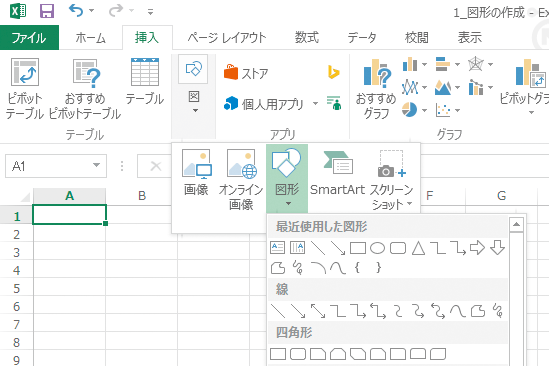The image size is (549, 366).
Task: Open 個人用アプリ
Action: pyautogui.click(x=264, y=104)
